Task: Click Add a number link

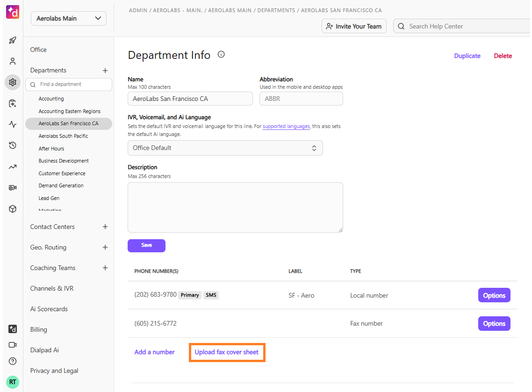Action: [x=154, y=352]
